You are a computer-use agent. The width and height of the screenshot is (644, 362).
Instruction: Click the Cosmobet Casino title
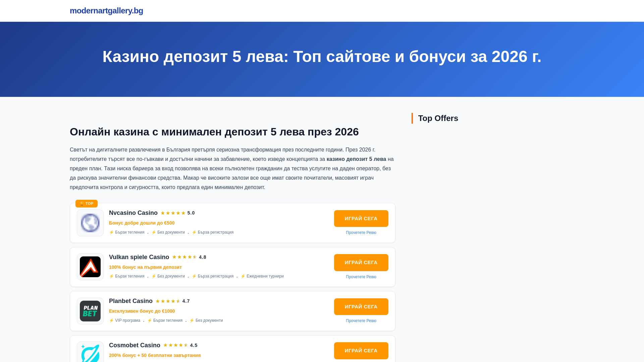(x=135, y=345)
